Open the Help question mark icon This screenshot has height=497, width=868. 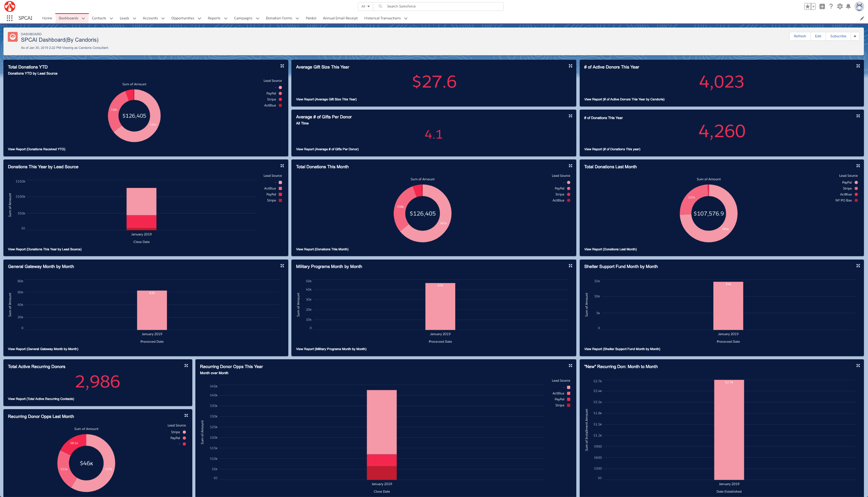pyautogui.click(x=831, y=6)
